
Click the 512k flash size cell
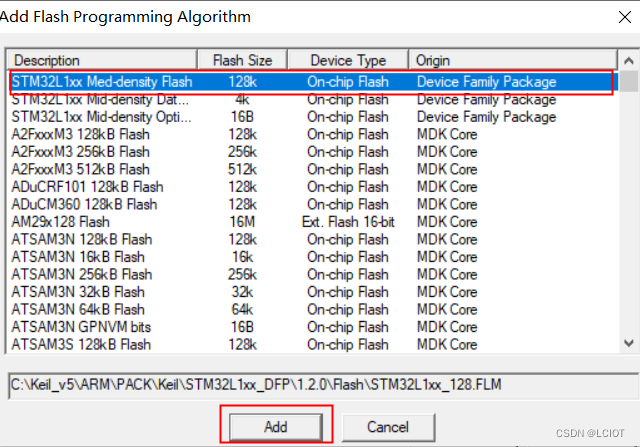pyautogui.click(x=242, y=170)
